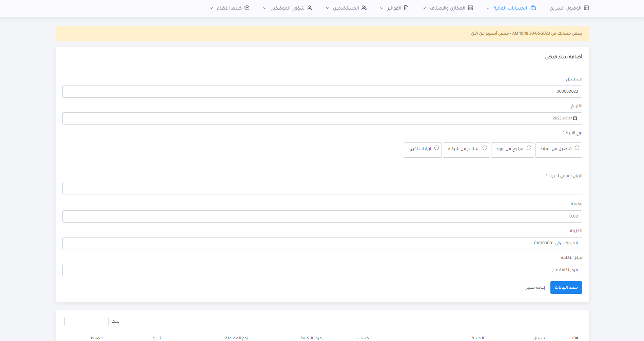Click the حفظ البيانات save button
The height and width of the screenshot is (341, 644).
pos(566,287)
